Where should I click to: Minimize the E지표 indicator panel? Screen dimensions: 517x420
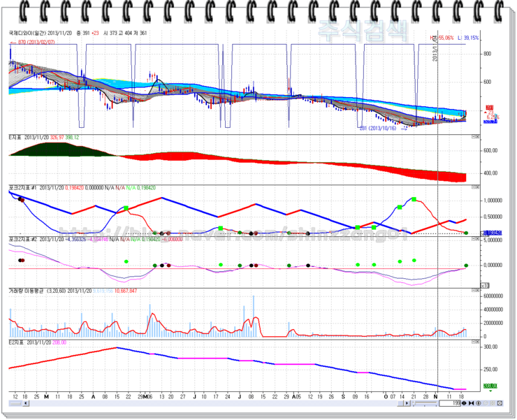[473, 137]
